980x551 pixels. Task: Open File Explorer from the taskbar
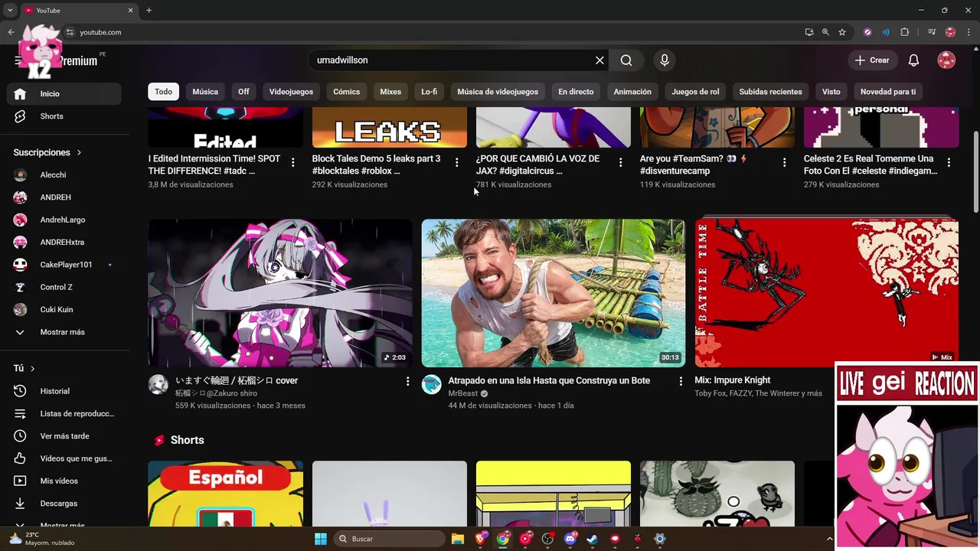tap(457, 539)
